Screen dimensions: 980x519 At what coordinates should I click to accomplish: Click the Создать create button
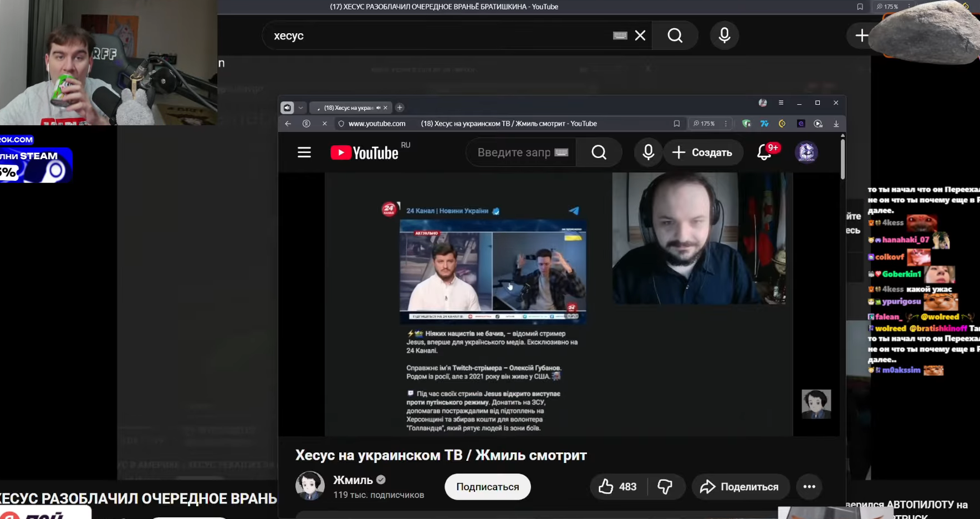click(702, 152)
